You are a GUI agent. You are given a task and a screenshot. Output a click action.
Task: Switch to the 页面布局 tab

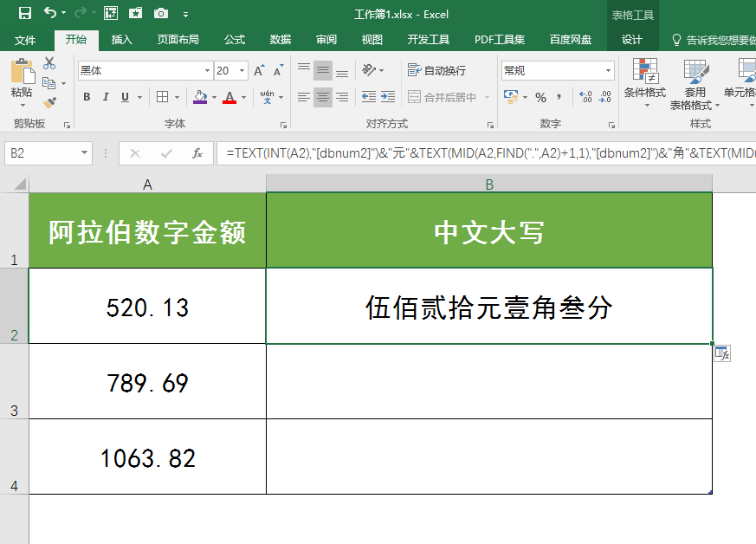click(x=178, y=40)
